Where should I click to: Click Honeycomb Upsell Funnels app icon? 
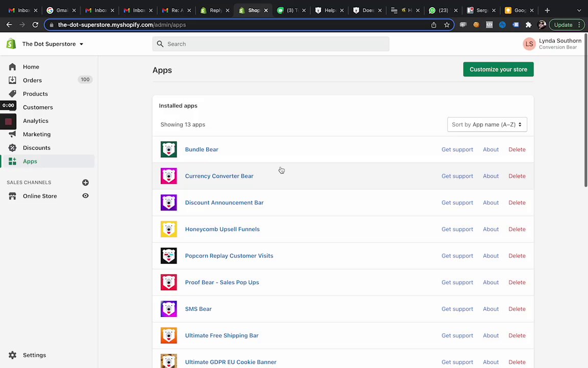point(169,229)
